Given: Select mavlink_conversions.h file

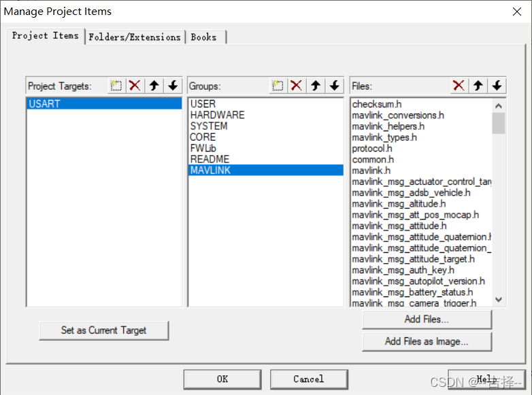Looking at the screenshot, I should (x=421, y=116).
